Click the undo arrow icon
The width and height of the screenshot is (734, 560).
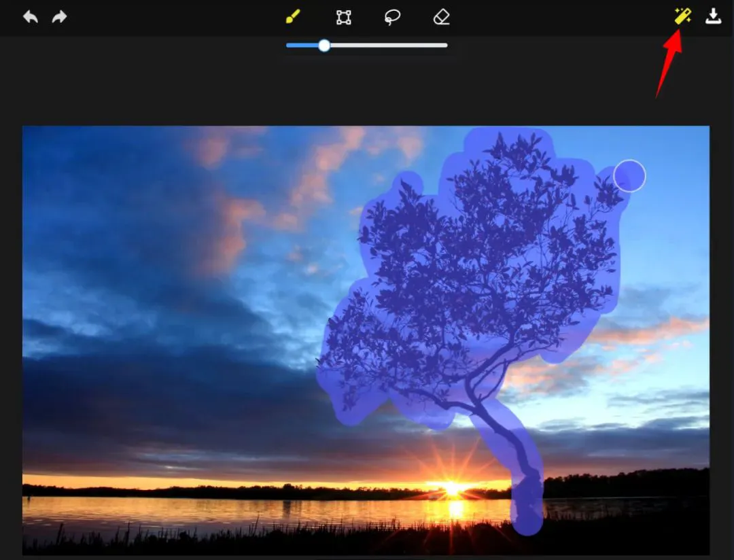click(31, 17)
